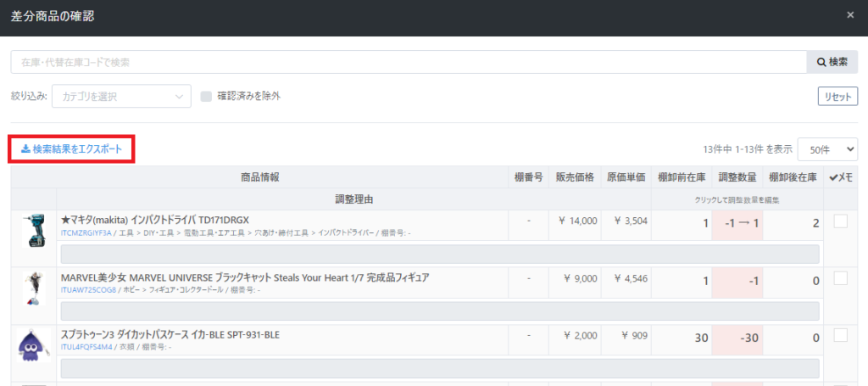Click adjustment reason field for MARVEL row
The height and width of the screenshot is (386, 868).
[440, 311]
